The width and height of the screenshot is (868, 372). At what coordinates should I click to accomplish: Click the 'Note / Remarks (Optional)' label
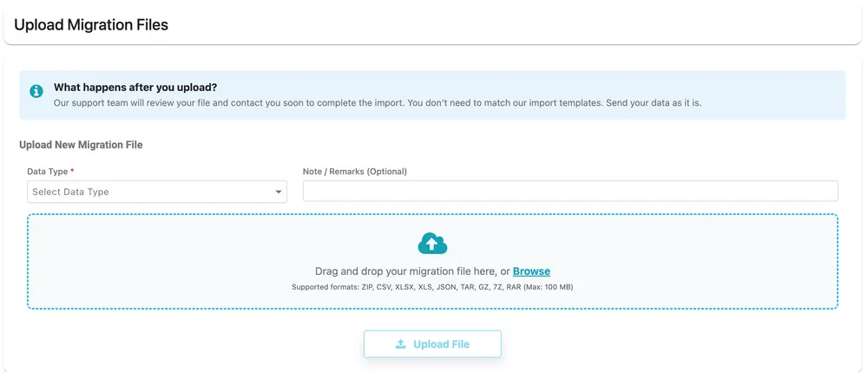(x=355, y=172)
